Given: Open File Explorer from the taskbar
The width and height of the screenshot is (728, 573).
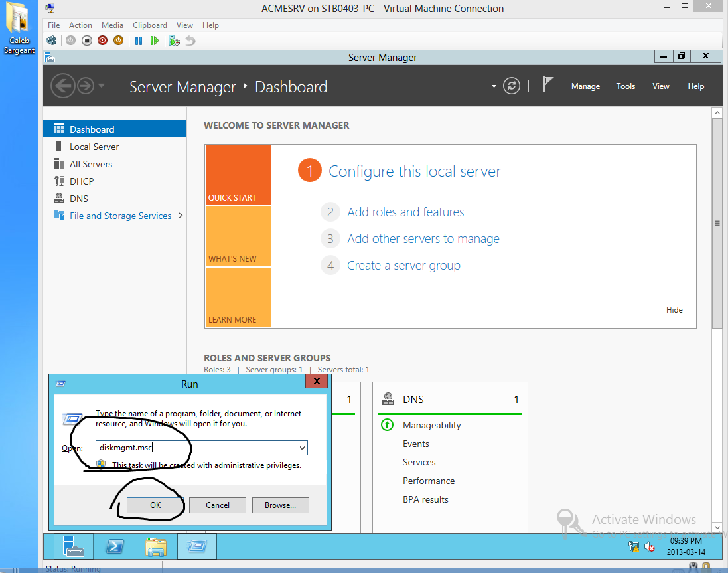Looking at the screenshot, I should click(156, 546).
